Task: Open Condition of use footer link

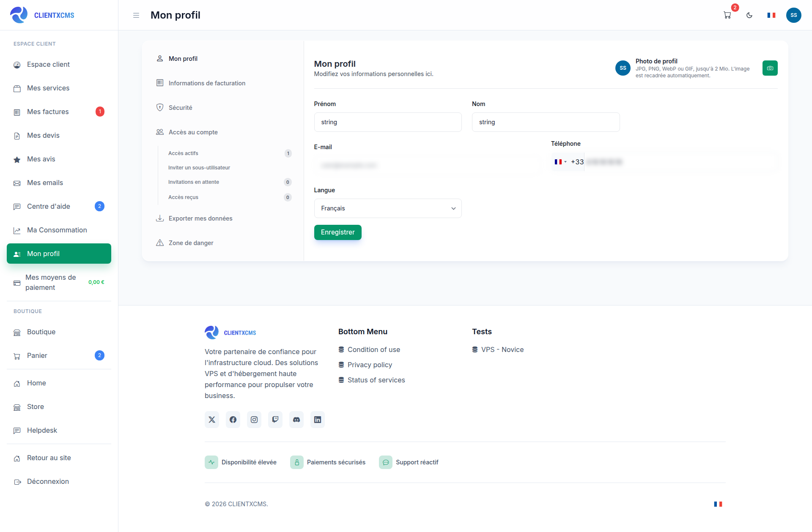Action: pos(369,349)
